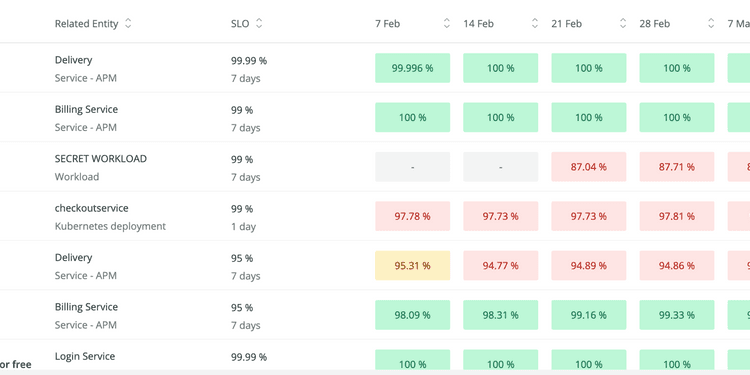Click the Related Entity column header
750x375 pixels.
click(86, 23)
